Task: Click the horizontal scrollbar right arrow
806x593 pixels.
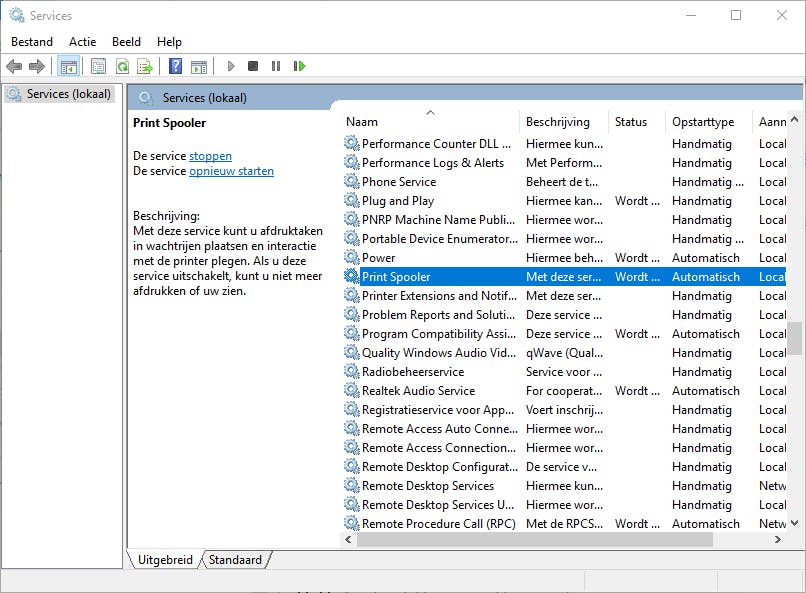Action: coord(778,540)
